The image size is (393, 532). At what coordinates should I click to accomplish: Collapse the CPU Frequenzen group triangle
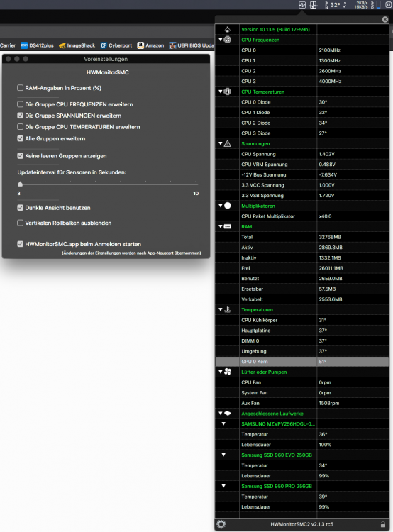220,40
